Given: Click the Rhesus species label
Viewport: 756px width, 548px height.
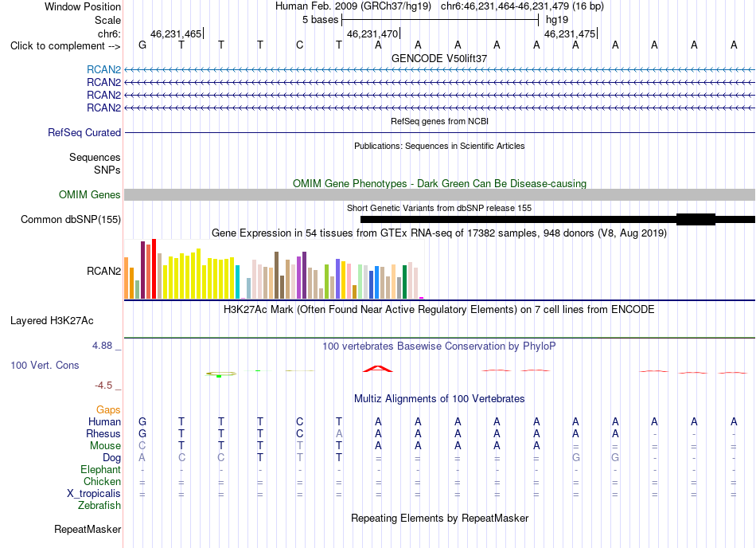Looking at the screenshot, I should [x=103, y=434].
